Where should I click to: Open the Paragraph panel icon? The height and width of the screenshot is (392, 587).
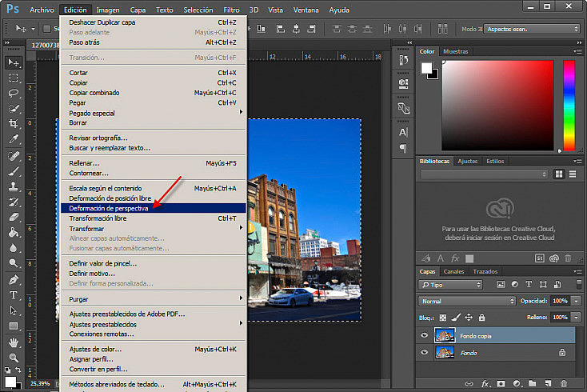(403, 149)
